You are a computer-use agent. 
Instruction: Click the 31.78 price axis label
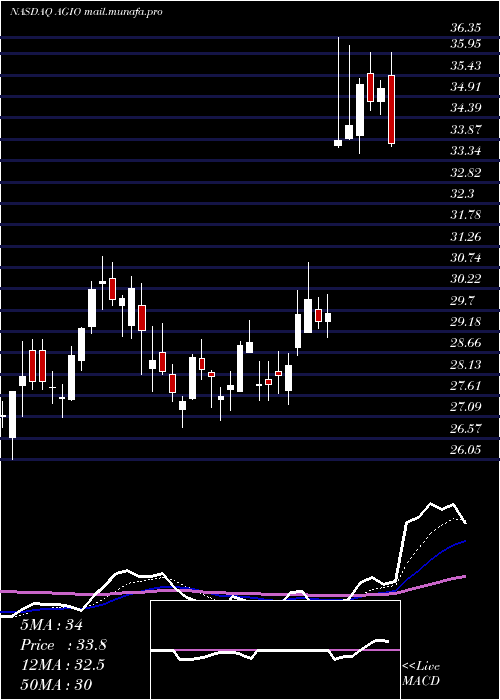click(x=465, y=215)
